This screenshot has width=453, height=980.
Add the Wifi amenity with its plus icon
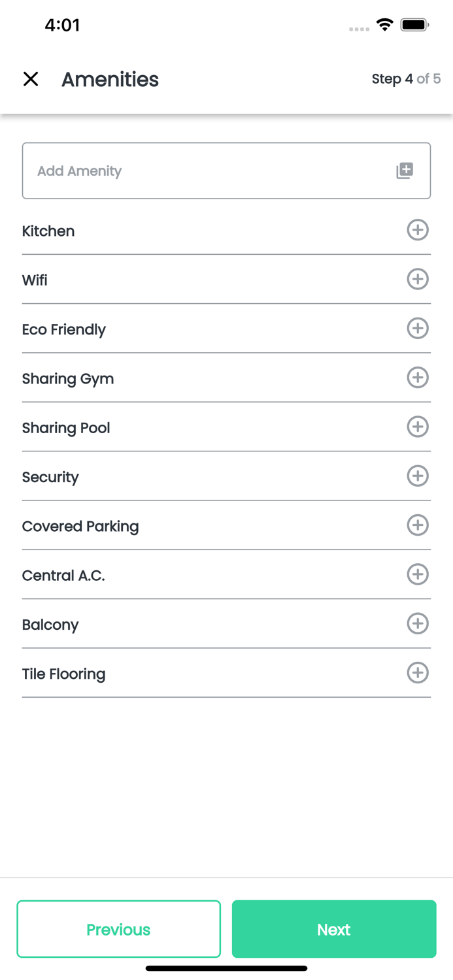(418, 279)
